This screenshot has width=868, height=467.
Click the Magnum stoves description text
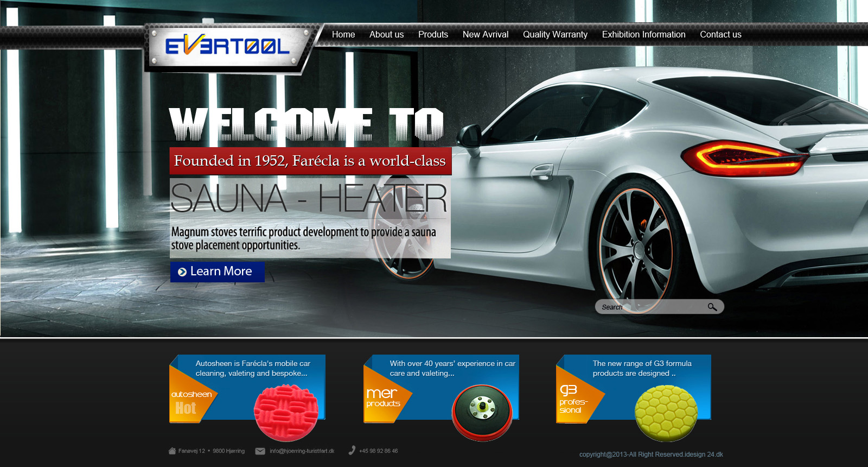304,238
